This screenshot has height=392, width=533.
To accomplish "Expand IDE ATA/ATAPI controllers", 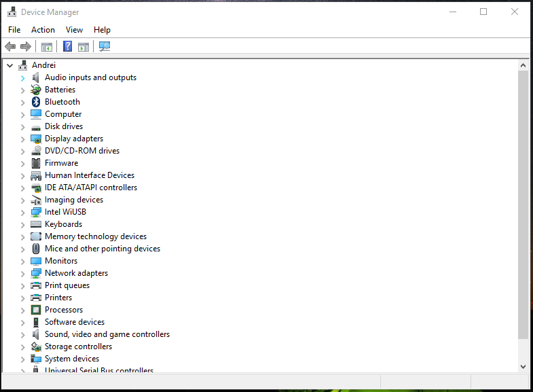I will 23,188.
